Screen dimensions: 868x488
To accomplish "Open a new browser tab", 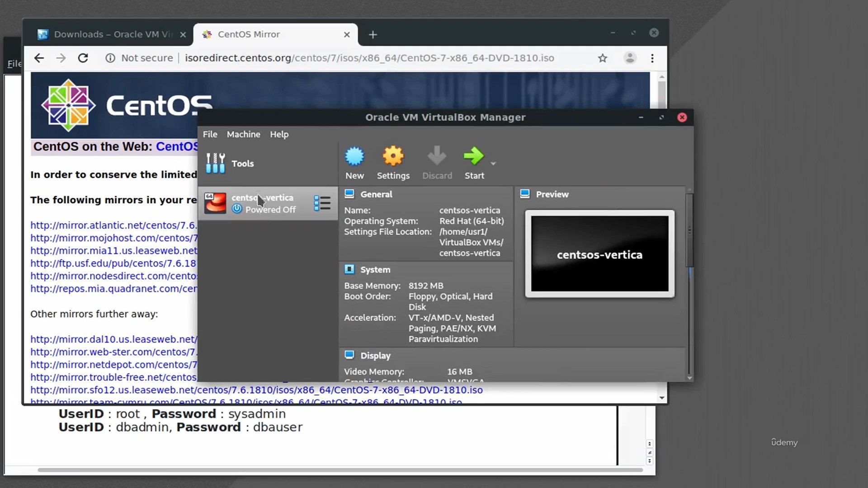I will 373,34.
